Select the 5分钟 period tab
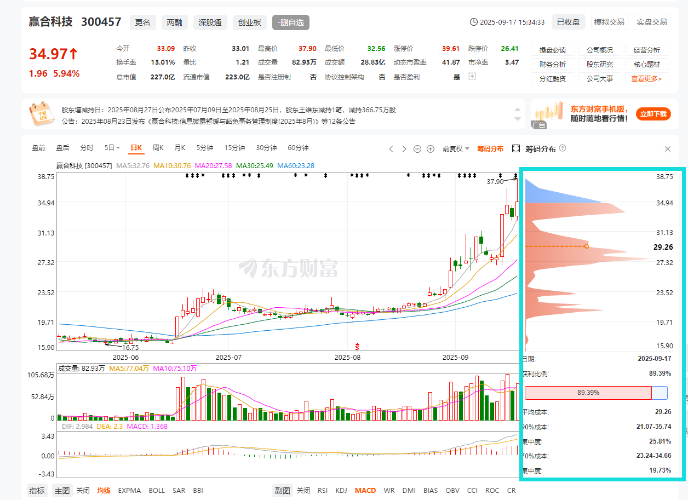 coord(204,148)
